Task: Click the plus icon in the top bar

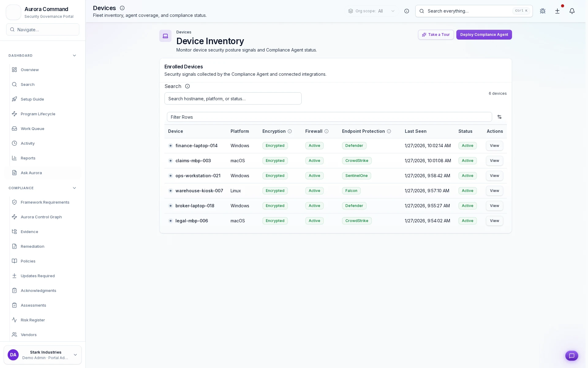Action: click(x=557, y=11)
